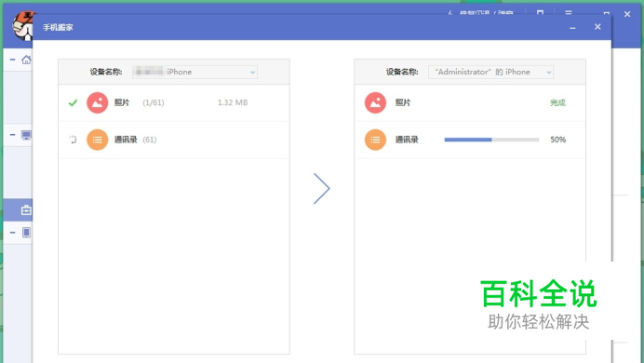Click the photos icon in the target device panel
Screen dimensions: 644x363
pos(375,102)
